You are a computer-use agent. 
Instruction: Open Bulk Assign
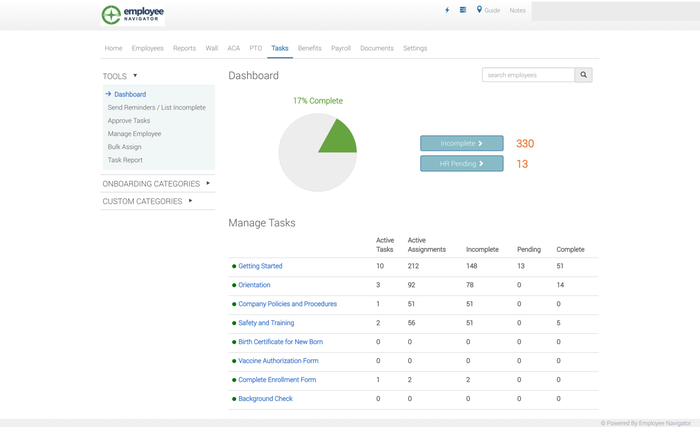point(125,147)
